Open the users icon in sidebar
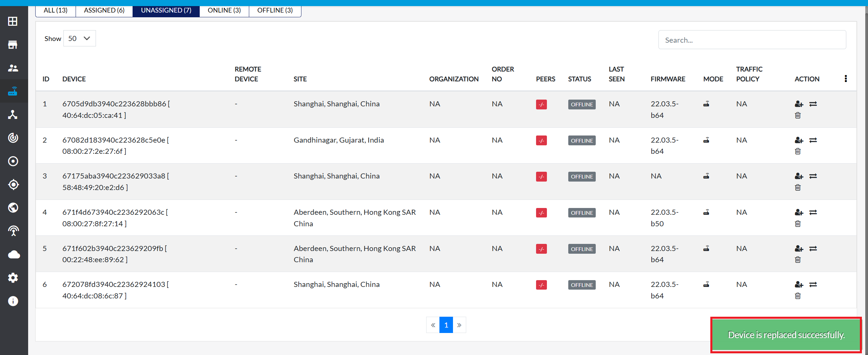 13,68
